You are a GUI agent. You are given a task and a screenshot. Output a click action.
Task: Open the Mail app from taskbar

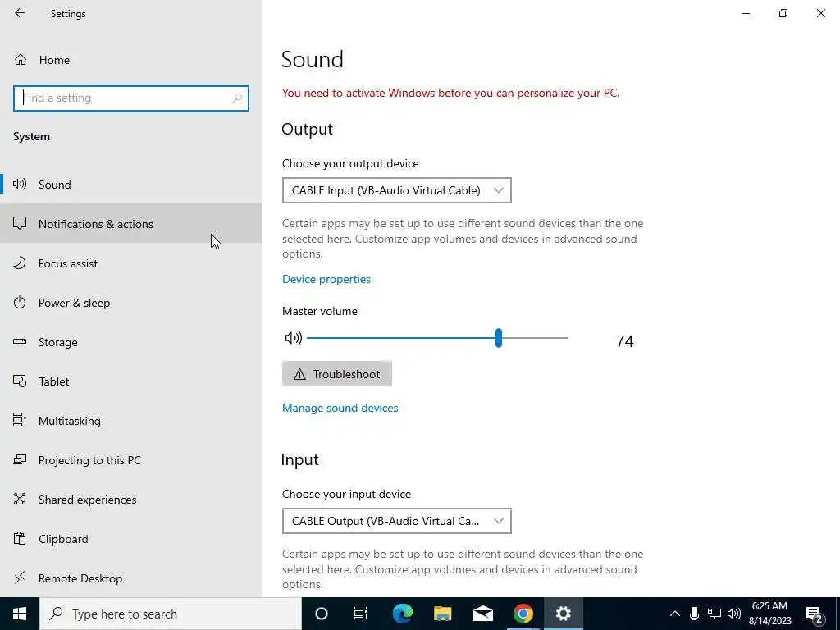[x=482, y=614]
